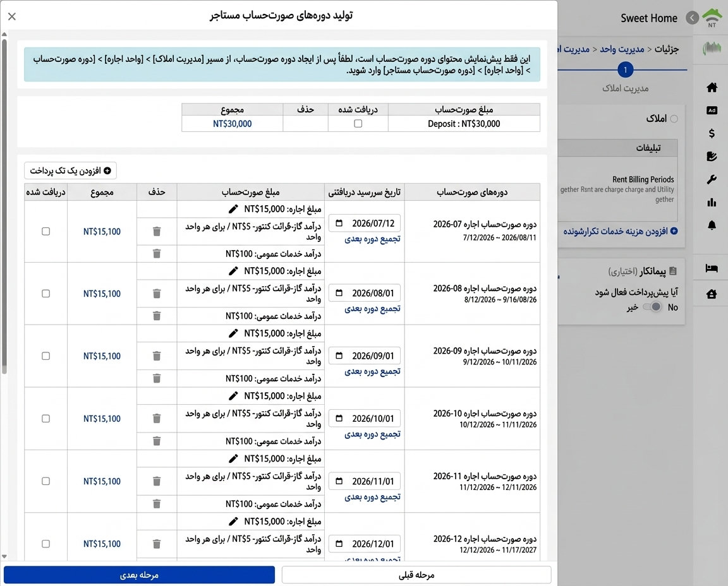The image size is (728, 586).
Task: Open the Ad icon in the sidebar
Action: 712,111
